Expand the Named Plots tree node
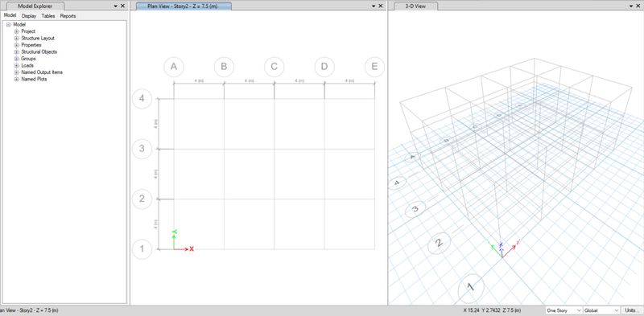This screenshot has height=316, width=644. [16, 80]
